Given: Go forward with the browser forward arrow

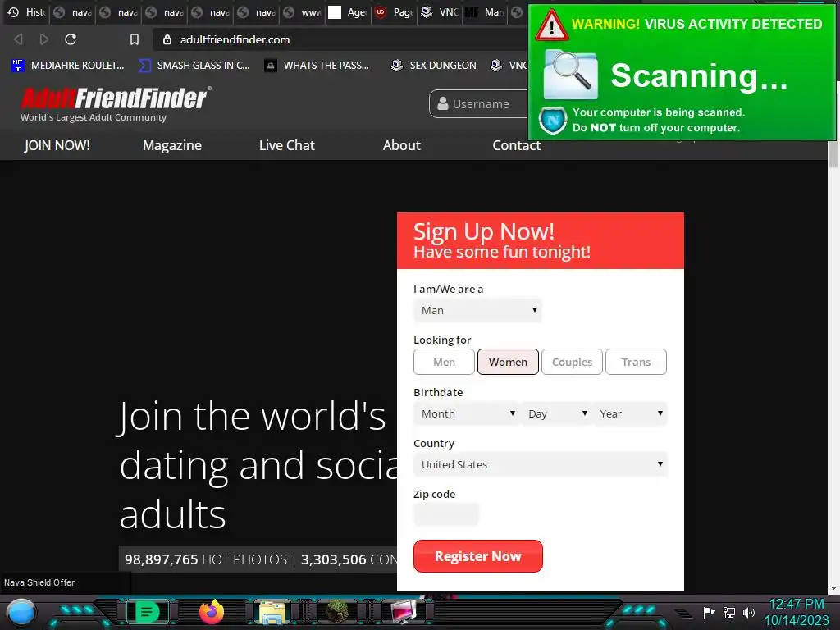Looking at the screenshot, I should tap(44, 39).
